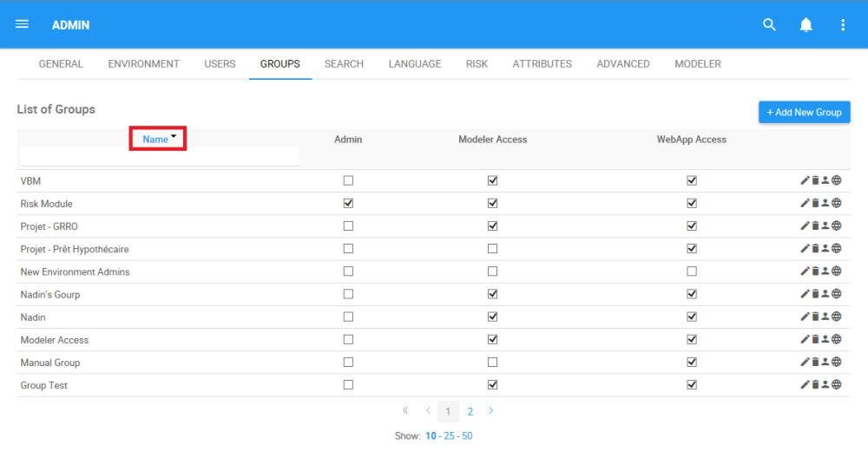Screen dimensions: 868x451
Task: Toggle Modeler Access checkbox for Nadin
Action: click(493, 317)
